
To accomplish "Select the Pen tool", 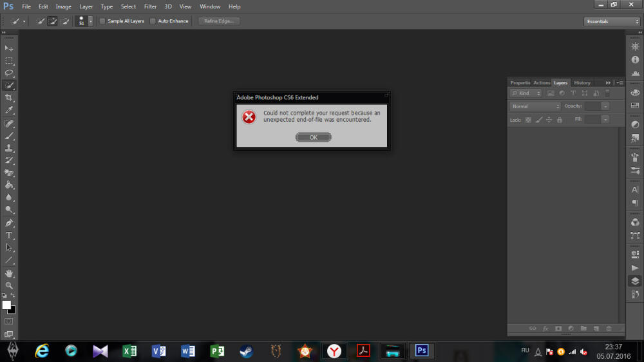I will 8,223.
